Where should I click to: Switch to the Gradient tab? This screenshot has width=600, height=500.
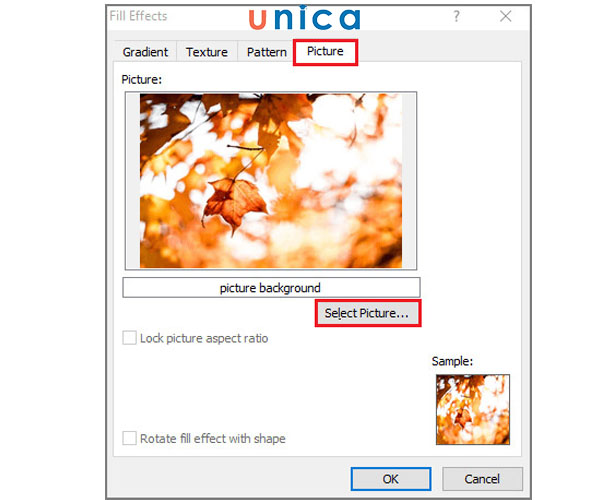click(145, 52)
